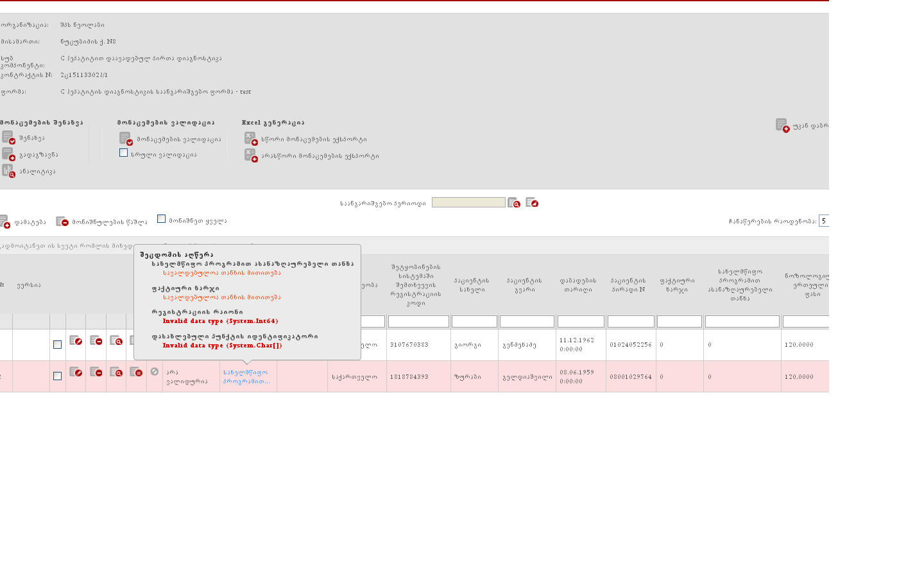Viewport: 924px width, 578px height.
Task: Click edit icon in the pink invalid row
Action: pos(76,372)
